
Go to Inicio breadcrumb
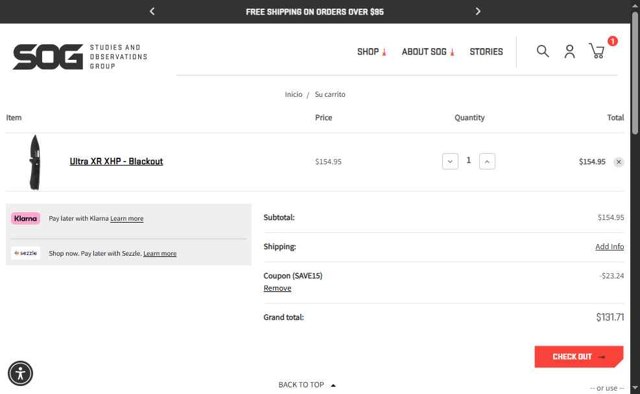(x=293, y=94)
